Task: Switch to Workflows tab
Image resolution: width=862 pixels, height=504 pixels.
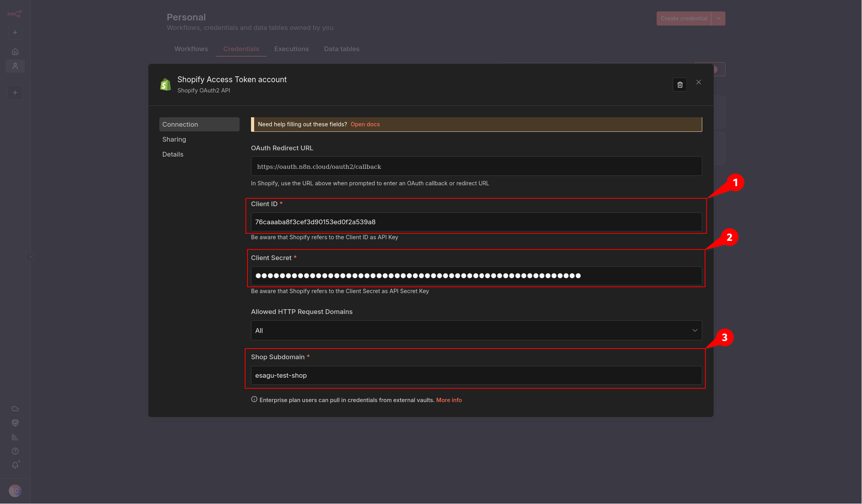Action: click(191, 49)
